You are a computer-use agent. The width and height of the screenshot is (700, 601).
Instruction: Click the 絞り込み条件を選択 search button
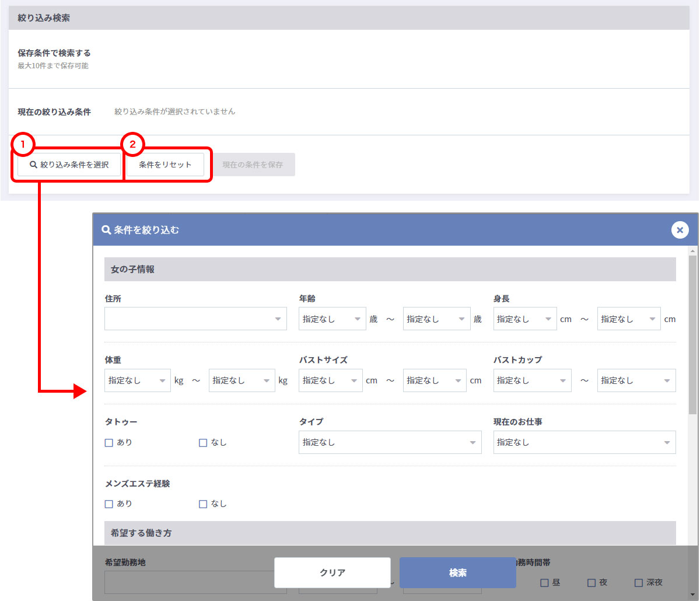coord(69,165)
